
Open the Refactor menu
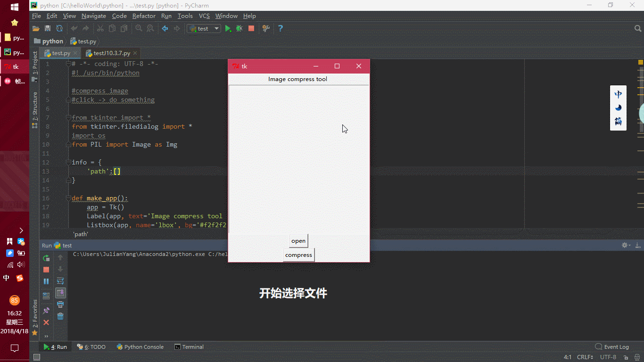click(x=144, y=16)
